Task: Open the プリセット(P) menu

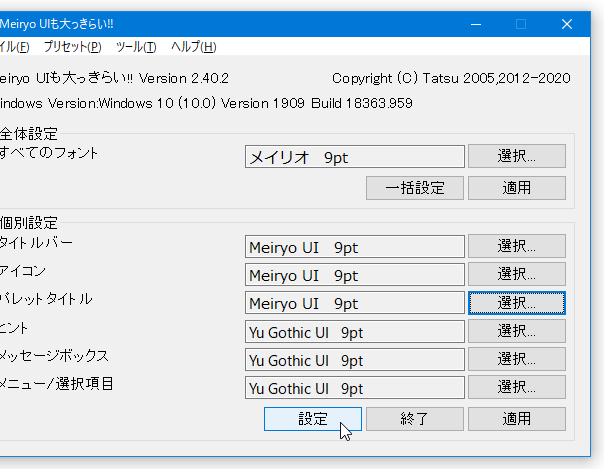Action: (x=72, y=47)
